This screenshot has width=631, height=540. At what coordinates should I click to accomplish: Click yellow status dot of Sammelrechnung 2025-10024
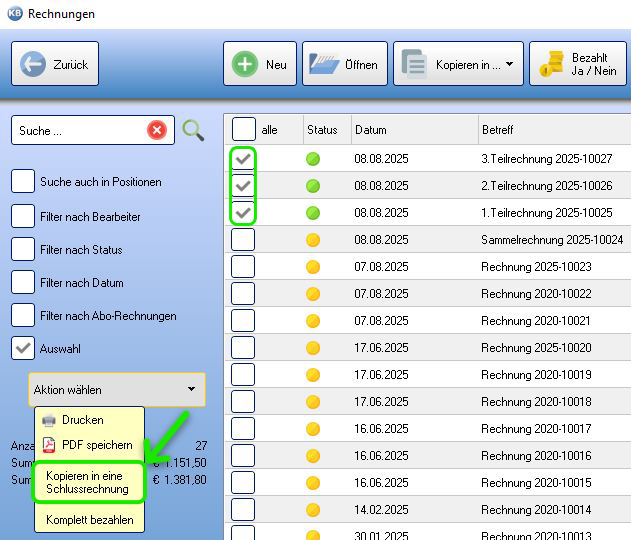(313, 240)
